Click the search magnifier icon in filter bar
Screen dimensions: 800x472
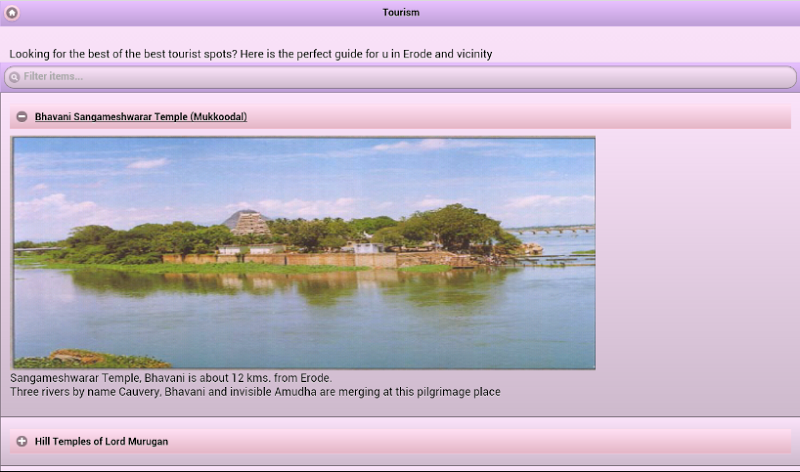click(x=14, y=77)
